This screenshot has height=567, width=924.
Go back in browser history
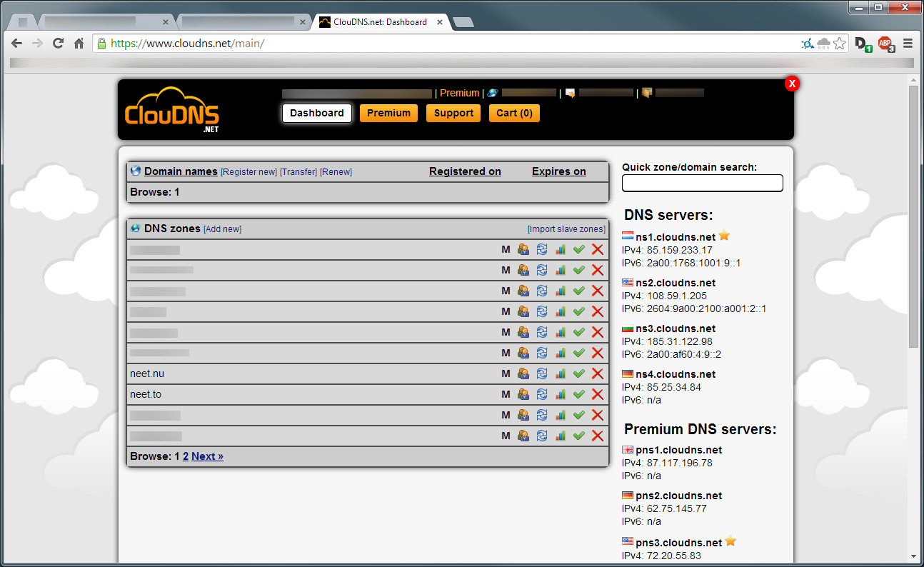[x=17, y=44]
